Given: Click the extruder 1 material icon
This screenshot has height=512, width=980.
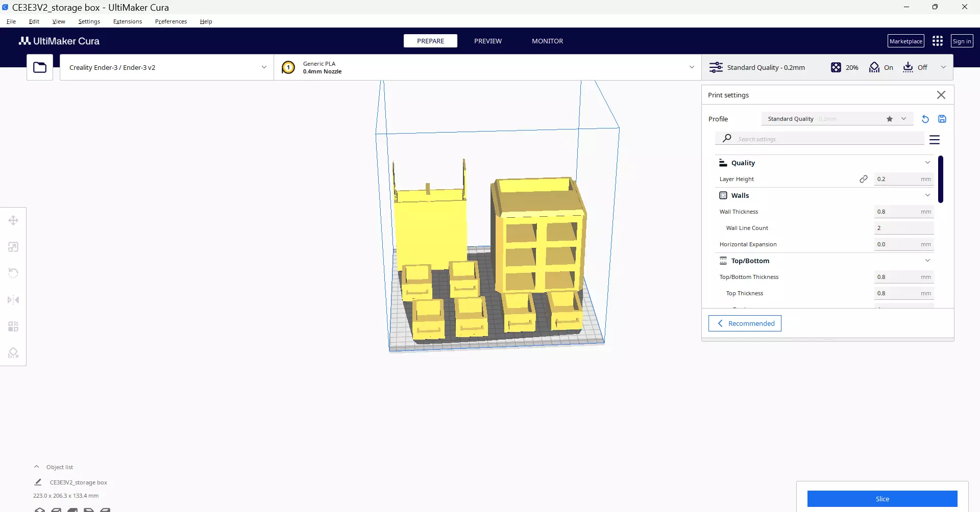Looking at the screenshot, I should pyautogui.click(x=288, y=67).
